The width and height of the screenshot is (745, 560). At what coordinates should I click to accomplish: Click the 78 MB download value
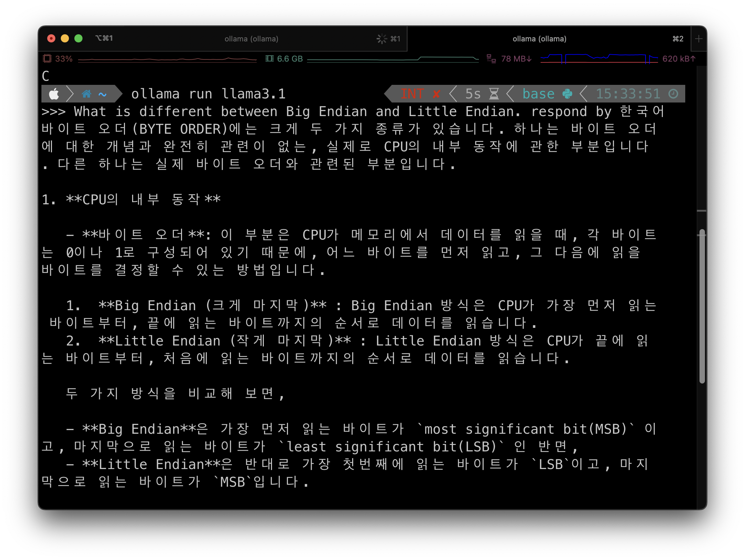(516, 59)
